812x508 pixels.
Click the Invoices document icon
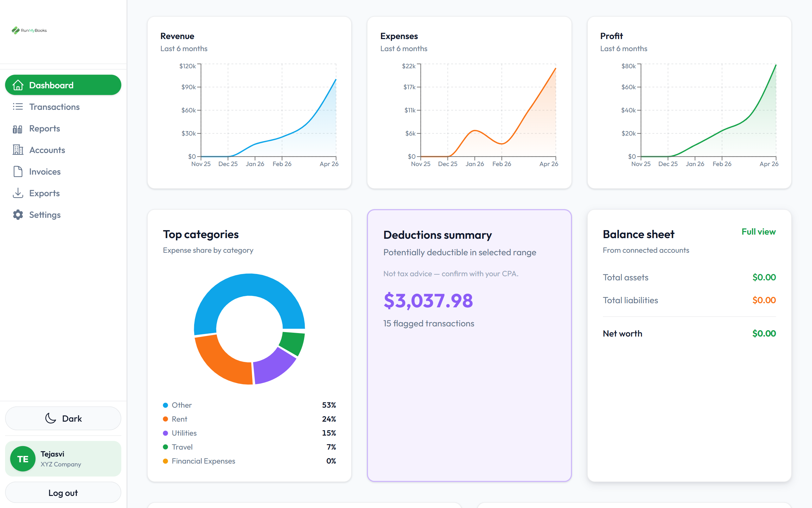[18, 171]
